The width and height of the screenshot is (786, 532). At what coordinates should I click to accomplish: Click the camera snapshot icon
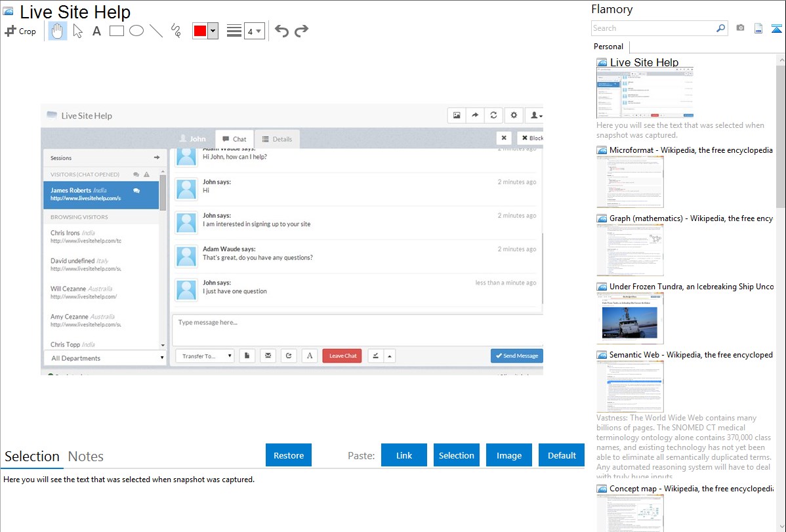pos(740,28)
